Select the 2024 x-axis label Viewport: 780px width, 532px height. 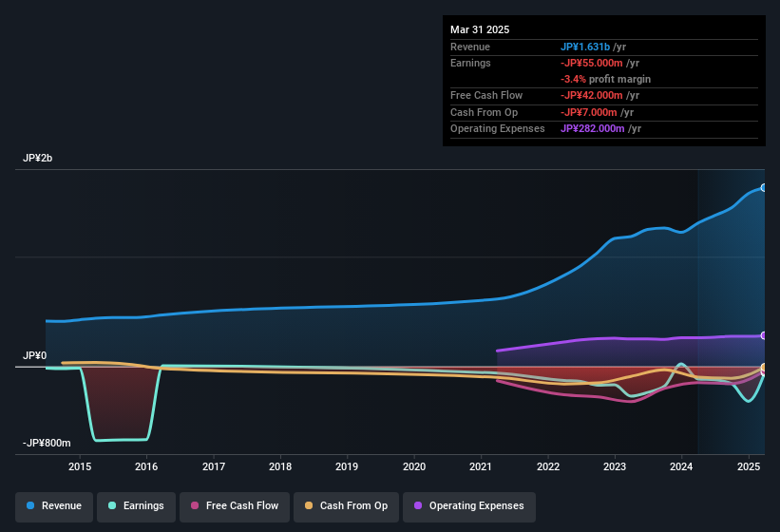(x=681, y=466)
